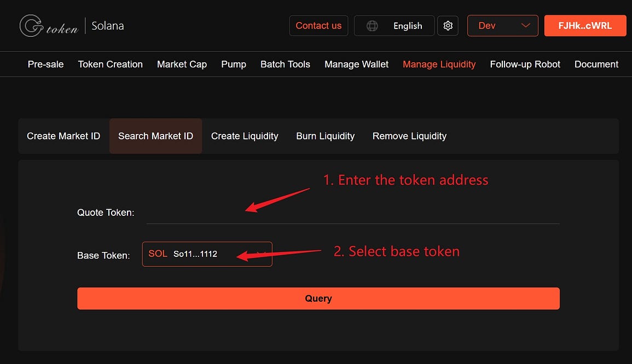
Task: Open the Base Token SOL dropdown
Action: click(x=207, y=254)
